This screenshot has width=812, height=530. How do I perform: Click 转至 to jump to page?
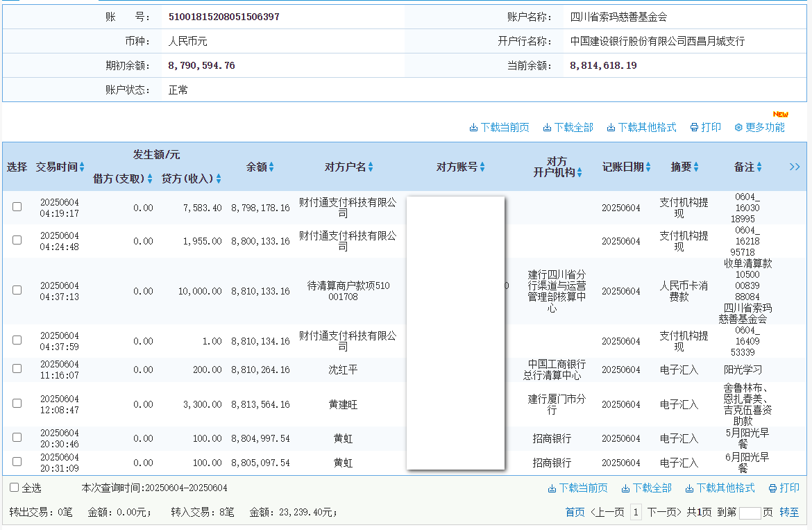[x=789, y=513]
